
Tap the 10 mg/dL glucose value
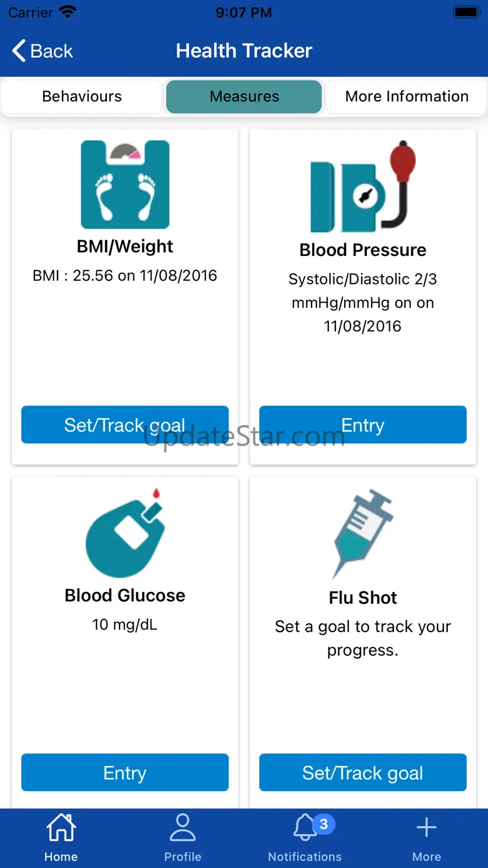125,624
